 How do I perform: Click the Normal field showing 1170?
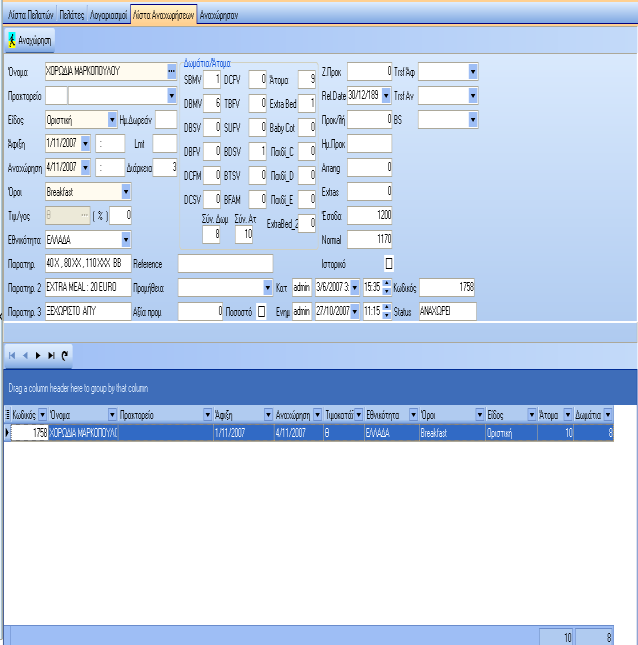tap(369, 239)
